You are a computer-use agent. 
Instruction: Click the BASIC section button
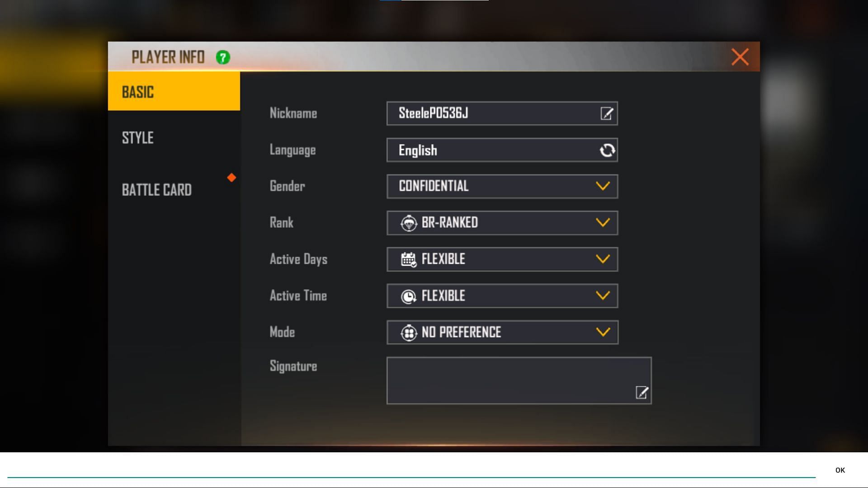174,91
